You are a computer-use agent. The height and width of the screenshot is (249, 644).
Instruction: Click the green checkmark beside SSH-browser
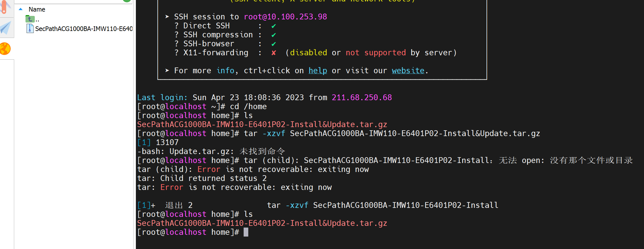tap(273, 44)
